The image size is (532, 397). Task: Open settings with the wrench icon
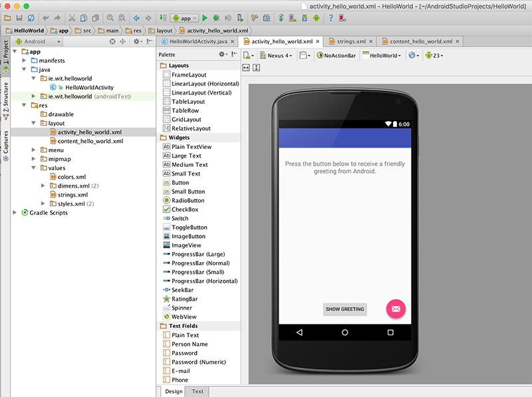pyautogui.click(x=255, y=18)
